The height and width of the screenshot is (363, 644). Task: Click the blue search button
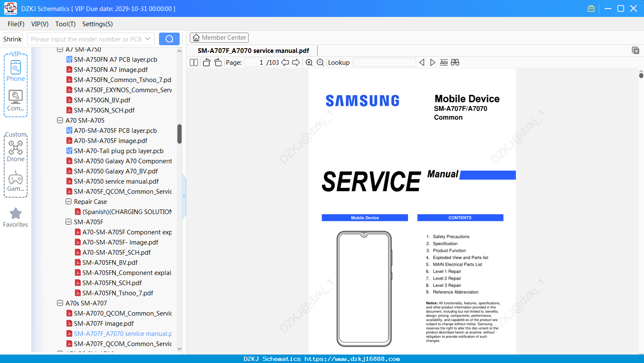[x=169, y=39]
